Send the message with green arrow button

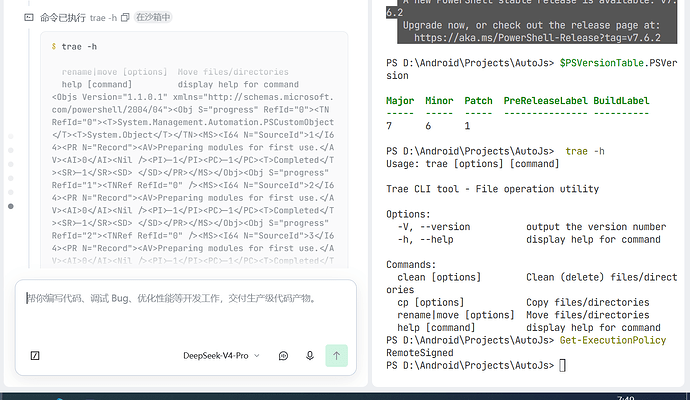click(x=337, y=356)
